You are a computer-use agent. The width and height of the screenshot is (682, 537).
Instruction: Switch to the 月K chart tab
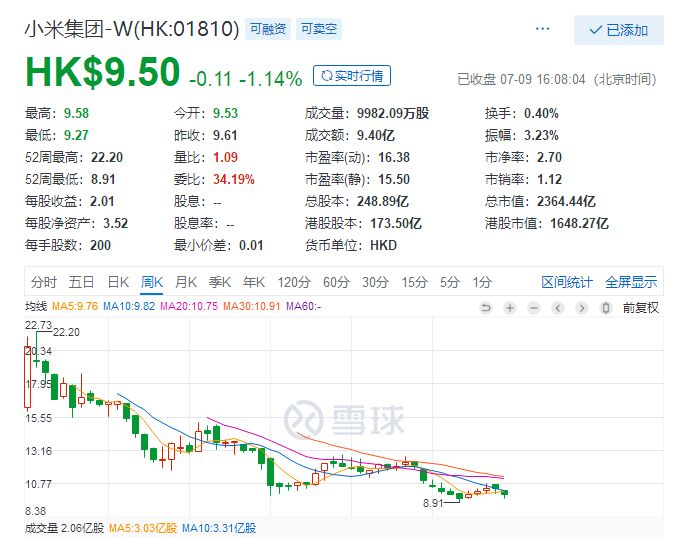pos(186,282)
